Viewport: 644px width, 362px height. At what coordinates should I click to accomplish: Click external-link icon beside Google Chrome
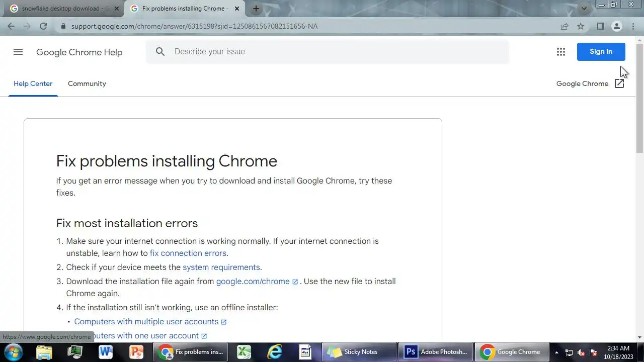[x=619, y=83]
